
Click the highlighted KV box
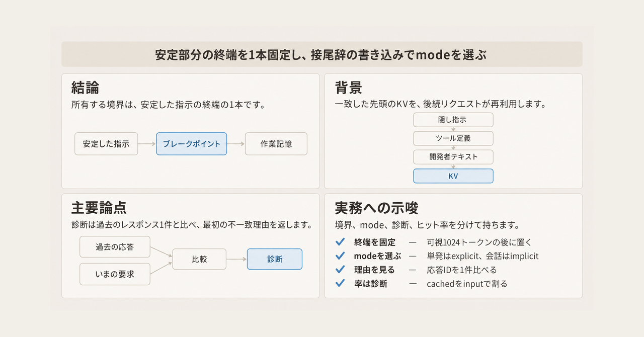pos(453,176)
